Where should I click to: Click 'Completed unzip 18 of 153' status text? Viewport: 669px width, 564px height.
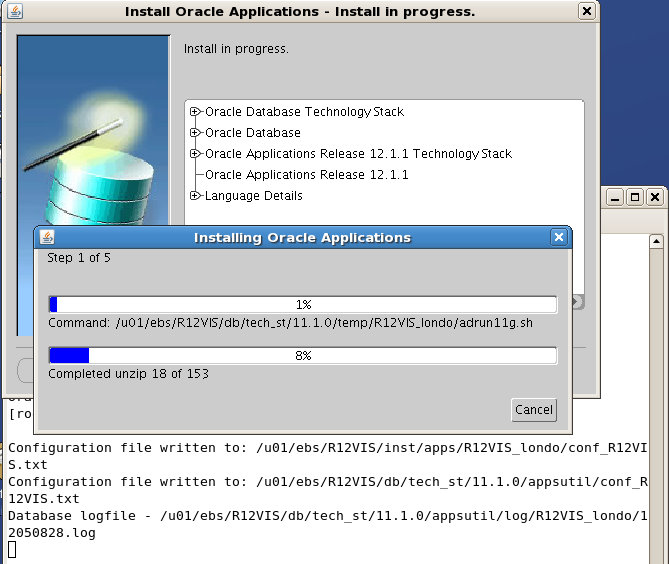tap(128, 374)
